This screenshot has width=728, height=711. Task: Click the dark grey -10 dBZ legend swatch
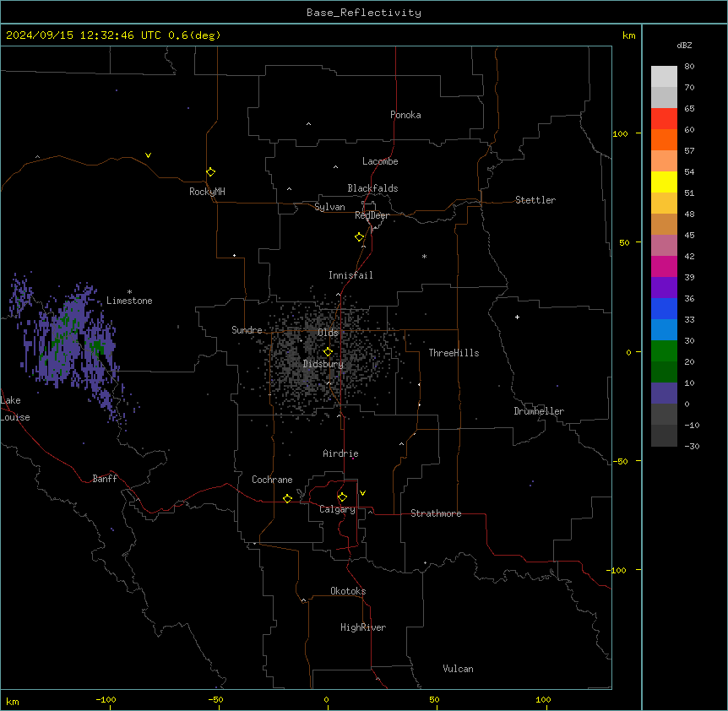click(x=664, y=436)
